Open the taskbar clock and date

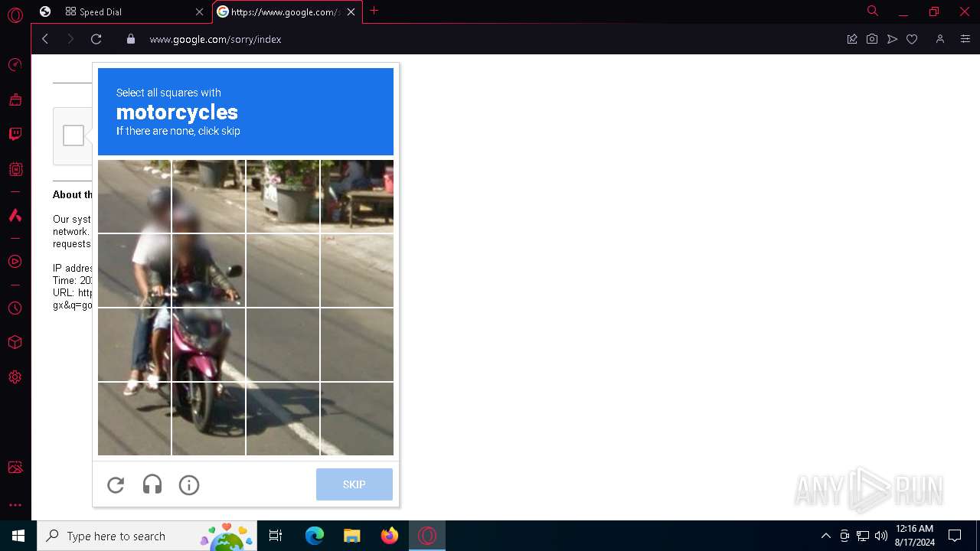(914, 536)
